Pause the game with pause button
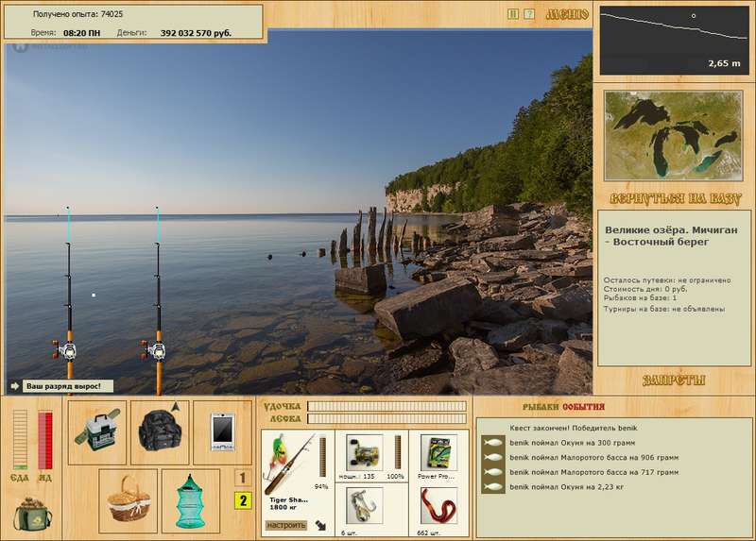This screenshot has height=541, width=756. coord(513,14)
